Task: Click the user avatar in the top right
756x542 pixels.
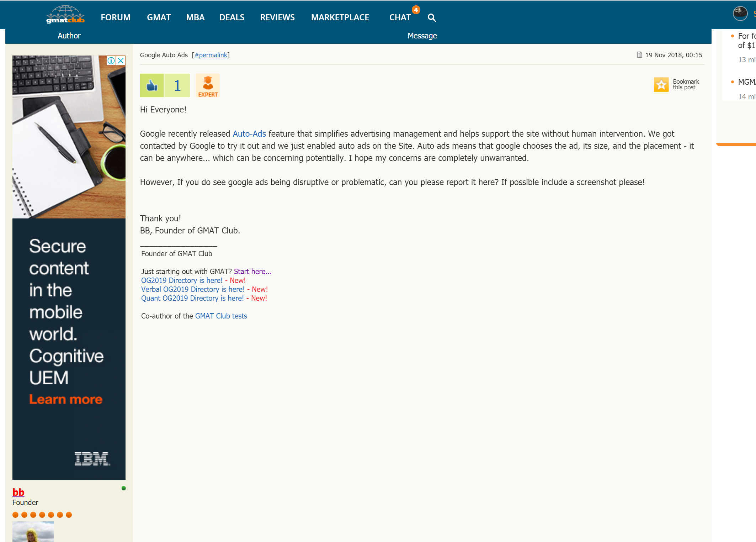Action: [x=740, y=14]
